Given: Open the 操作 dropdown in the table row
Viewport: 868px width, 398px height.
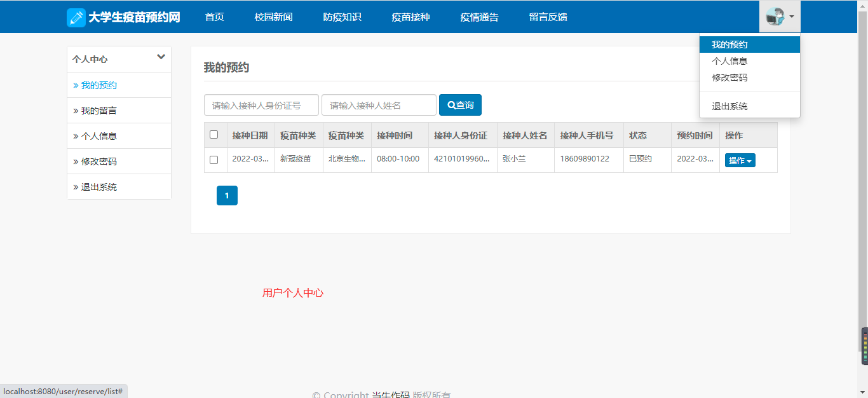Looking at the screenshot, I should [740, 161].
